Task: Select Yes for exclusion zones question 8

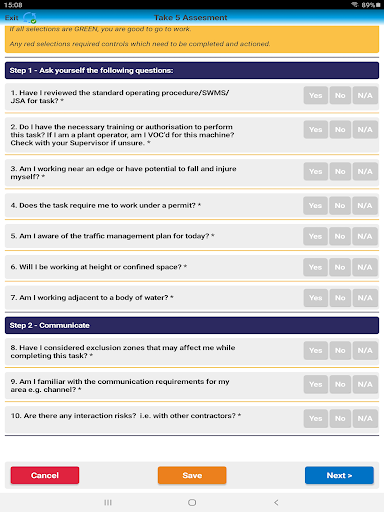Action: pos(316,350)
